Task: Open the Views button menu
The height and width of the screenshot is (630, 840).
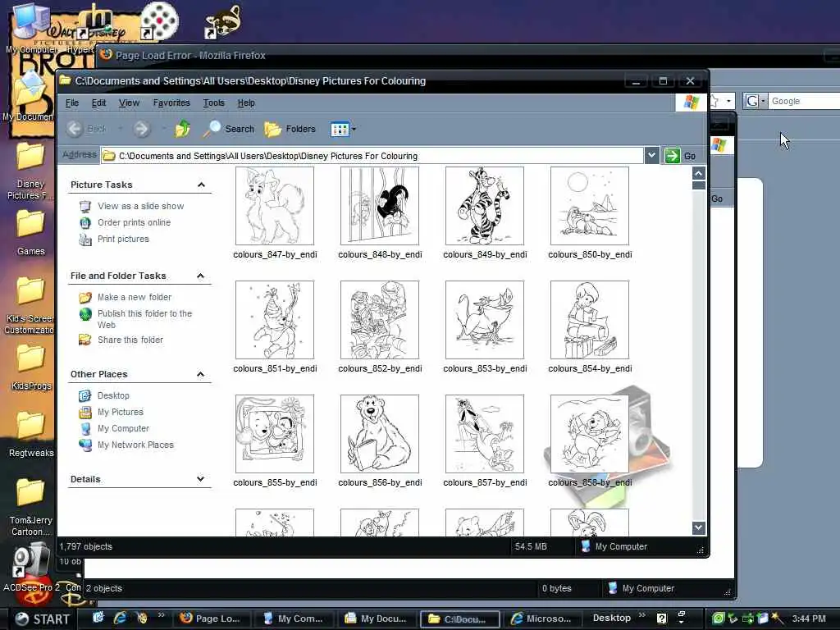Action: [x=344, y=129]
